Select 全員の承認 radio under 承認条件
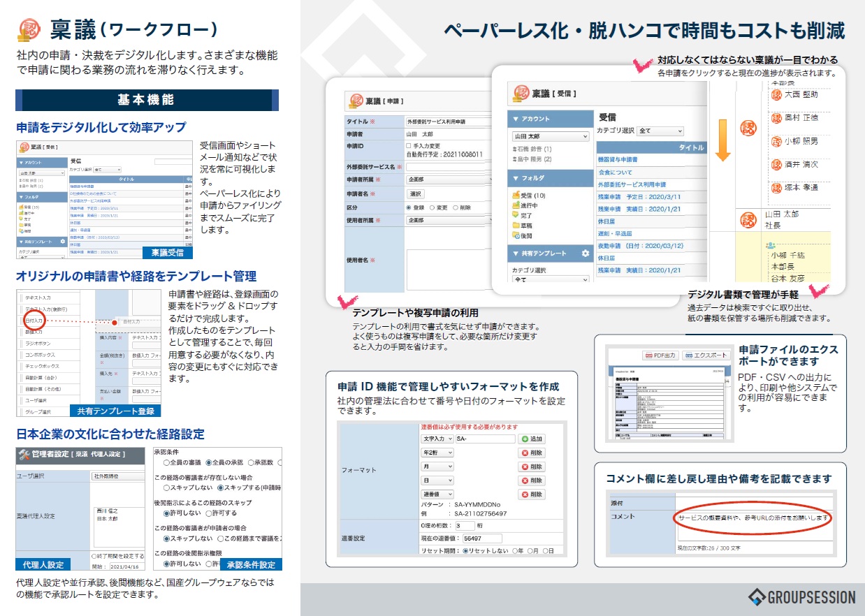 [208, 462]
